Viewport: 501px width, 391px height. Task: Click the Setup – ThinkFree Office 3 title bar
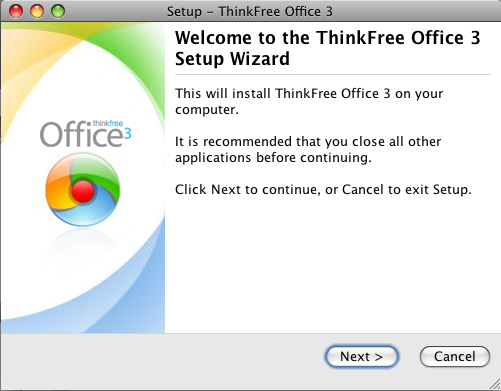coord(250,11)
